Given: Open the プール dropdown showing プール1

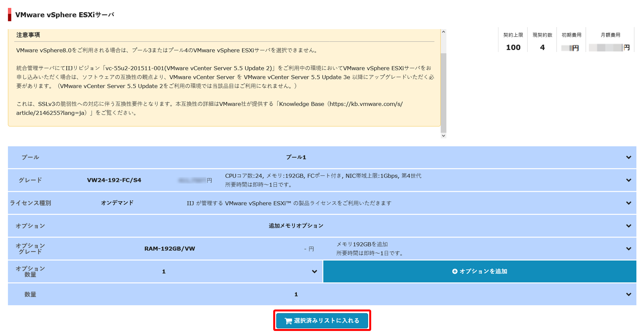Looking at the screenshot, I should tap(322, 157).
